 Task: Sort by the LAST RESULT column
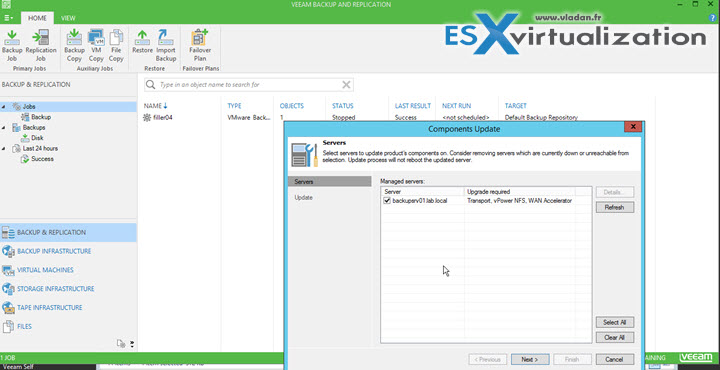coord(413,106)
